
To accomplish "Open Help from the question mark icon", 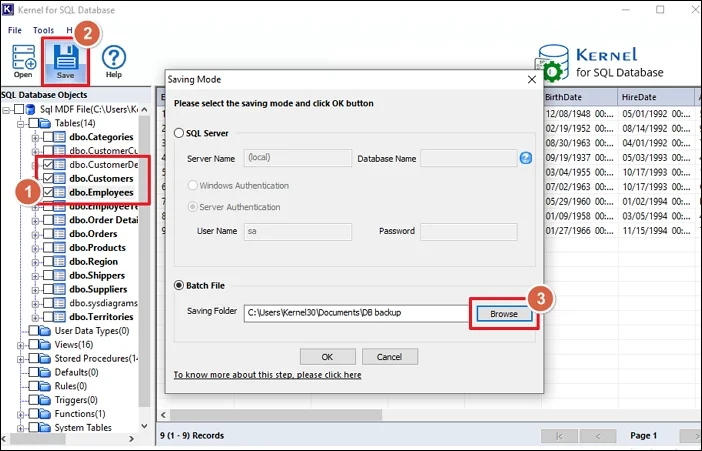I will pyautogui.click(x=114, y=62).
